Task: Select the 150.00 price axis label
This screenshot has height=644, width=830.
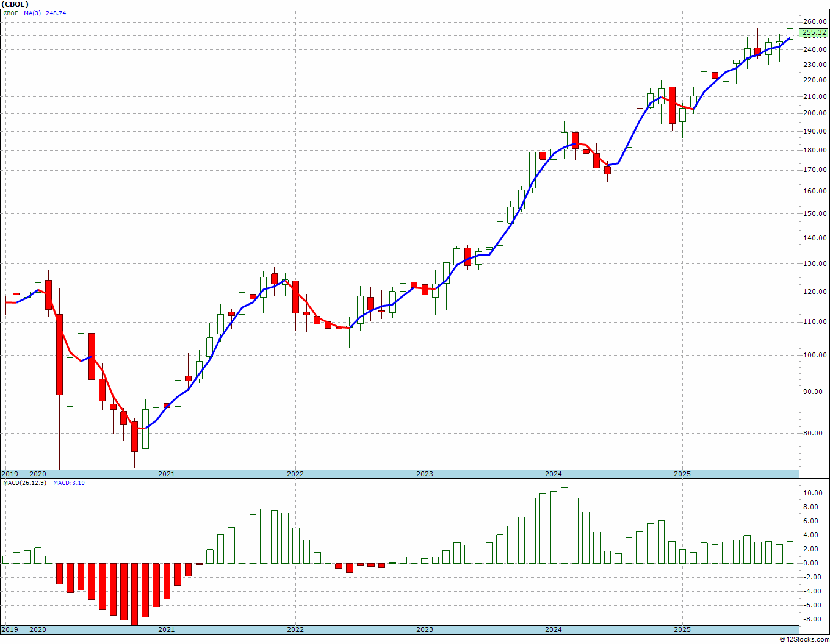Action: 814,214
